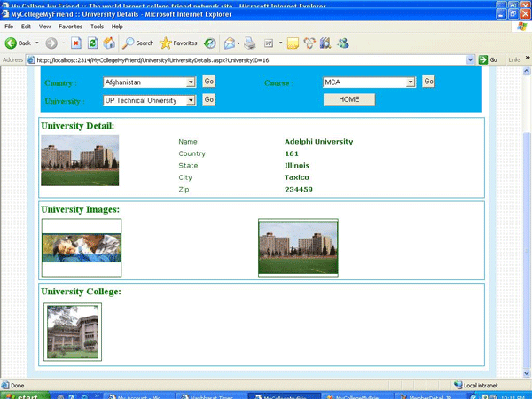Open the University dropdown showing UP Technical University
This screenshot has height=399, width=532.
tap(149, 100)
